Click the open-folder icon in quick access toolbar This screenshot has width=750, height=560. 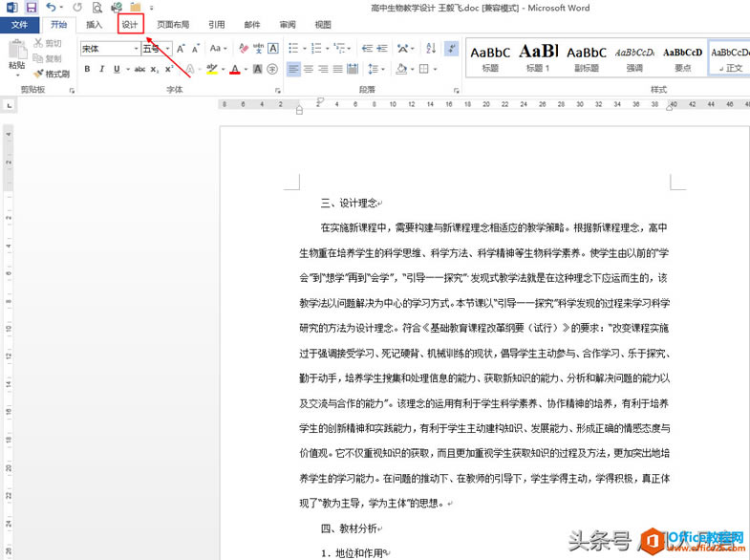pos(136,8)
